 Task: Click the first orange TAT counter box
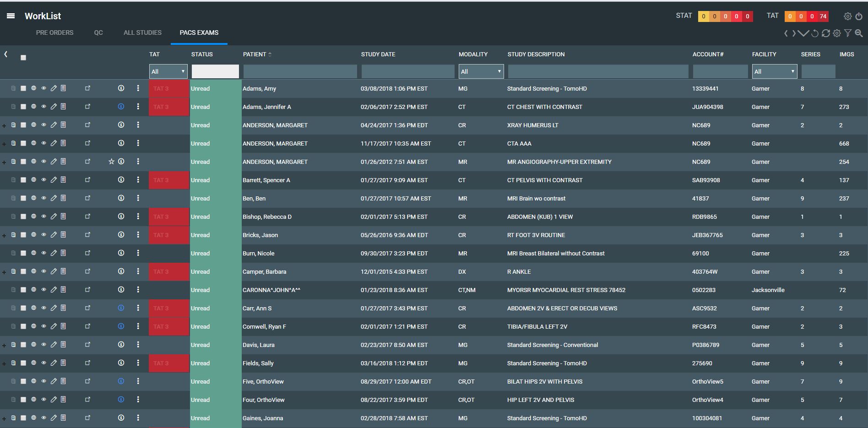(790, 16)
